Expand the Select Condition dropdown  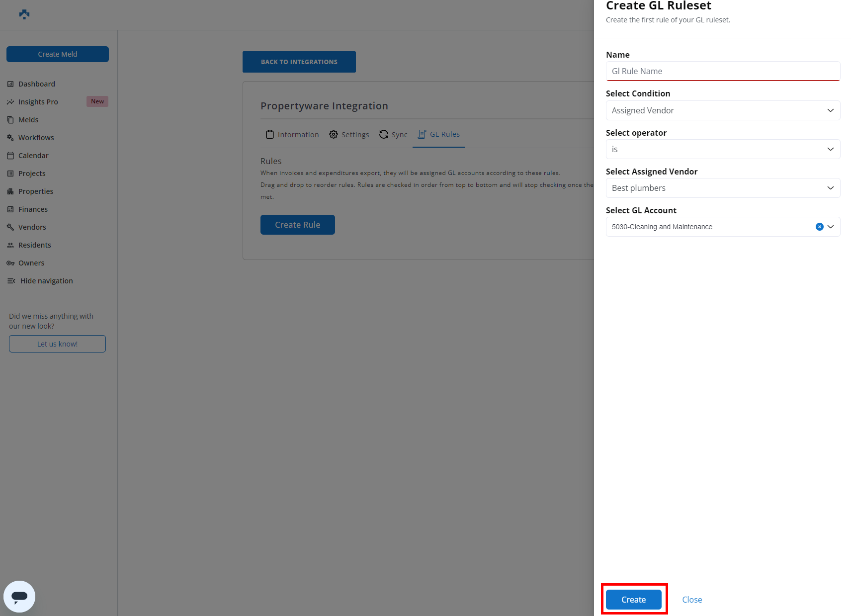coord(723,110)
